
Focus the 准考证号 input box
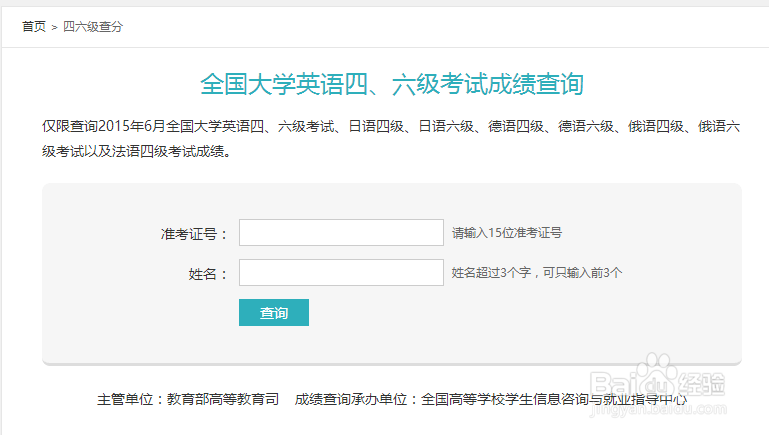[341, 232]
